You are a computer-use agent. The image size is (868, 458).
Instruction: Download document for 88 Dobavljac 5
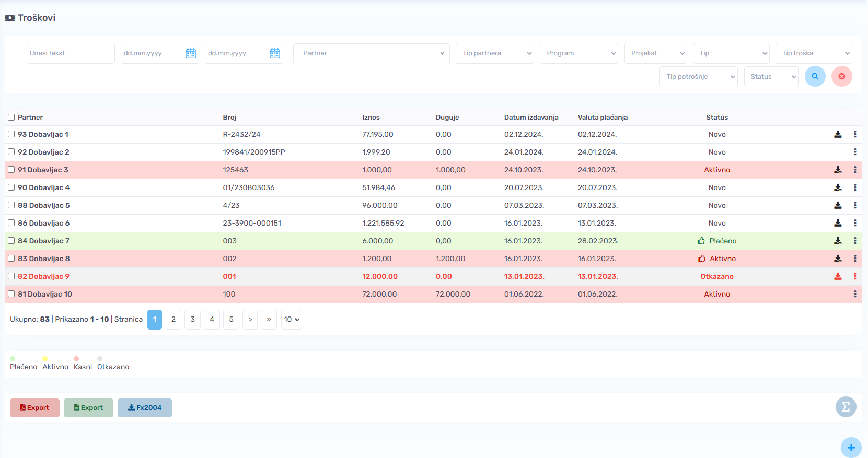point(838,205)
